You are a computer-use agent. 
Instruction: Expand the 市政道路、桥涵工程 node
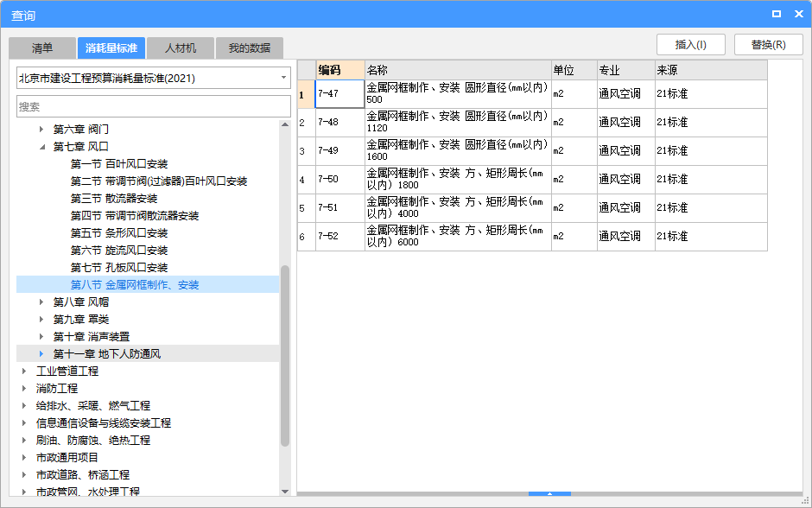(24, 474)
